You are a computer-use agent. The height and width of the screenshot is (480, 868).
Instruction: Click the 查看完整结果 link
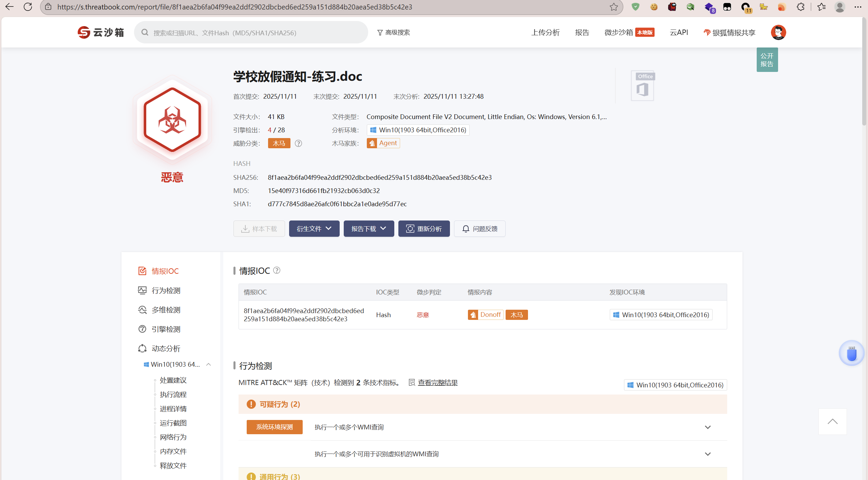click(x=437, y=382)
